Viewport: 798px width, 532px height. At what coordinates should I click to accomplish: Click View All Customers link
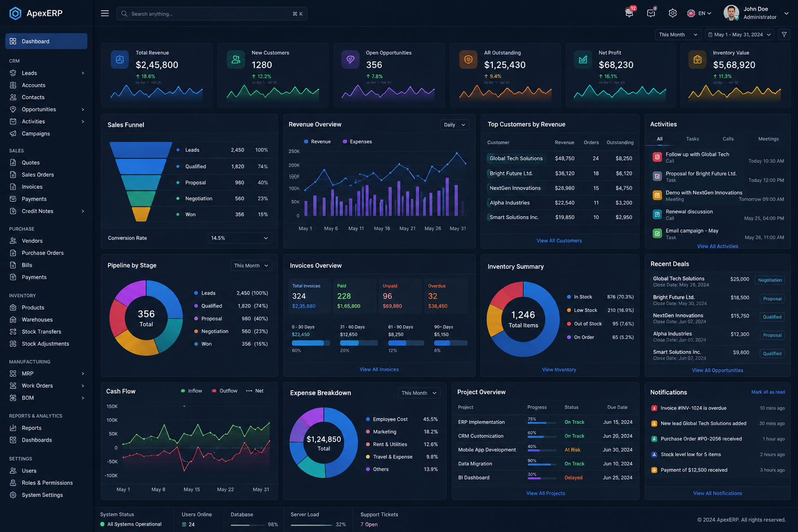[559, 241]
